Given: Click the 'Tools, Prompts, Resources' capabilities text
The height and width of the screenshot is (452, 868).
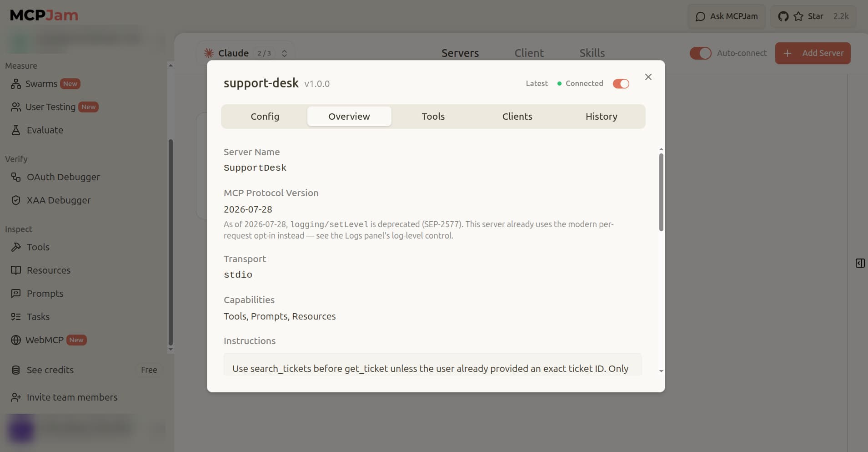Looking at the screenshot, I should 280,316.
